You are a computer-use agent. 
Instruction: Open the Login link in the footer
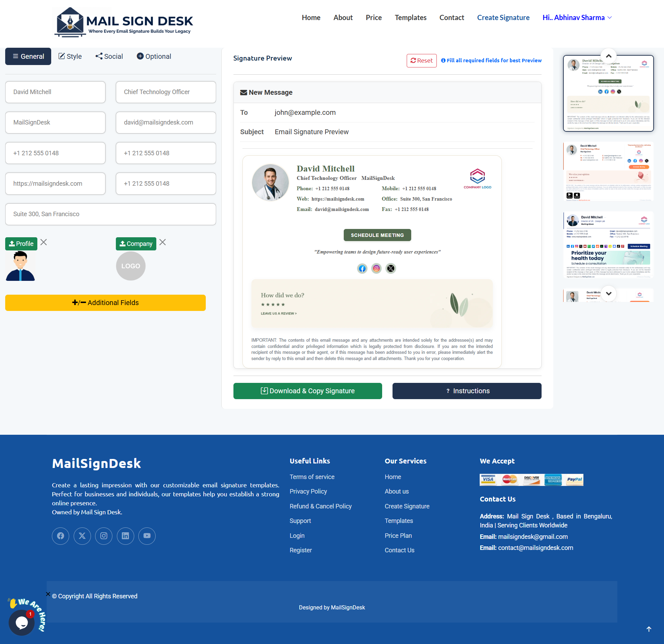[x=297, y=536]
